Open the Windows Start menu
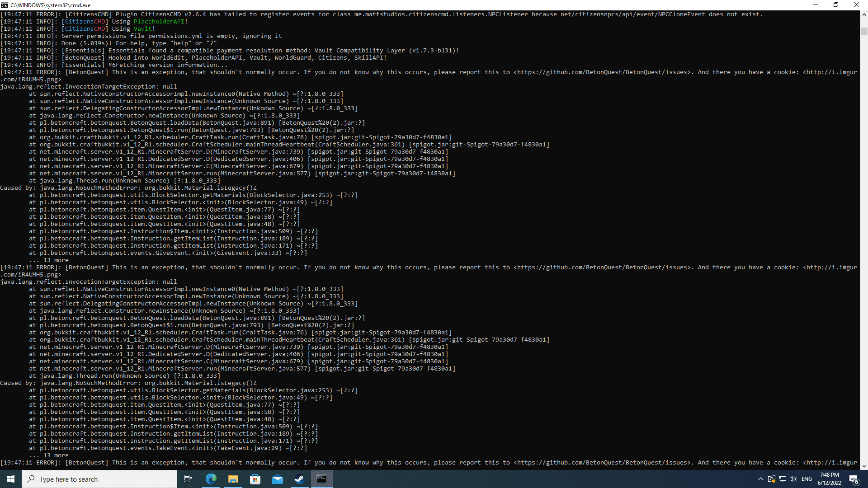Image resolution: width=868 pixels, height=488 pixels. pos(11,479)
